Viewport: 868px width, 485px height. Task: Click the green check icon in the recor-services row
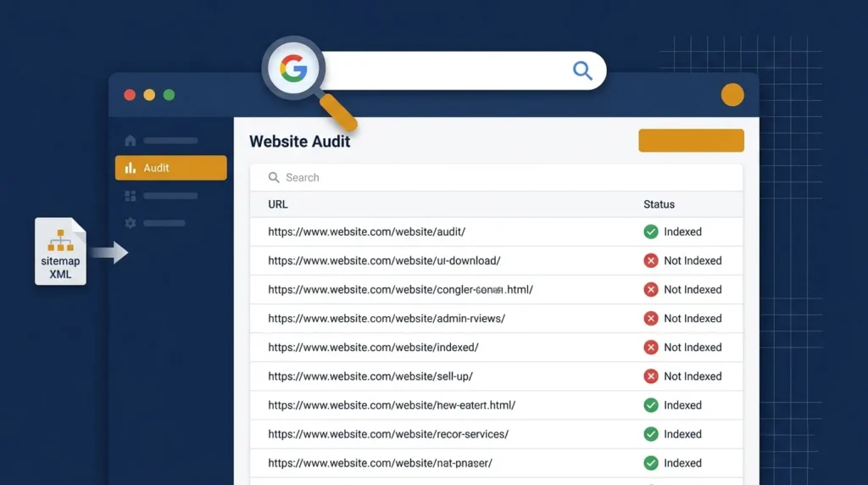651,434
